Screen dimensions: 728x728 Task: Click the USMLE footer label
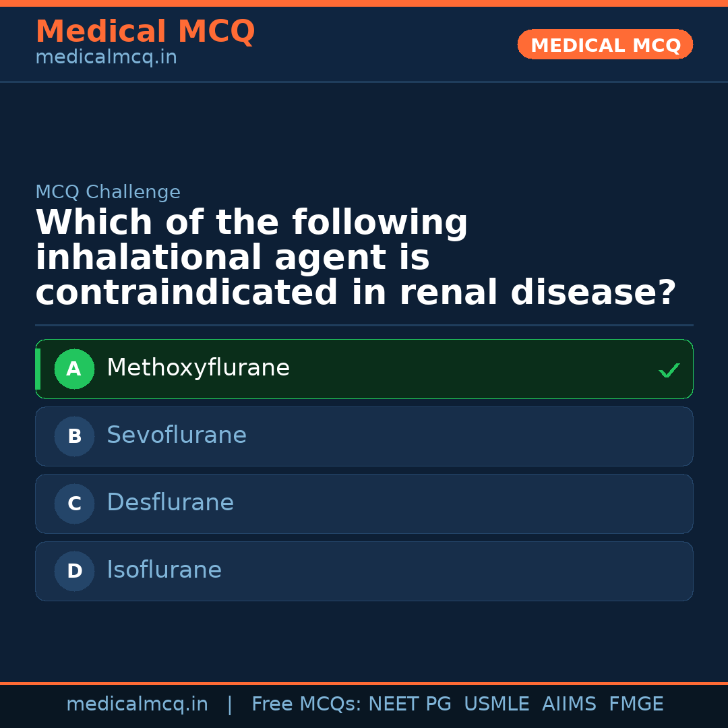click(496, 704)
